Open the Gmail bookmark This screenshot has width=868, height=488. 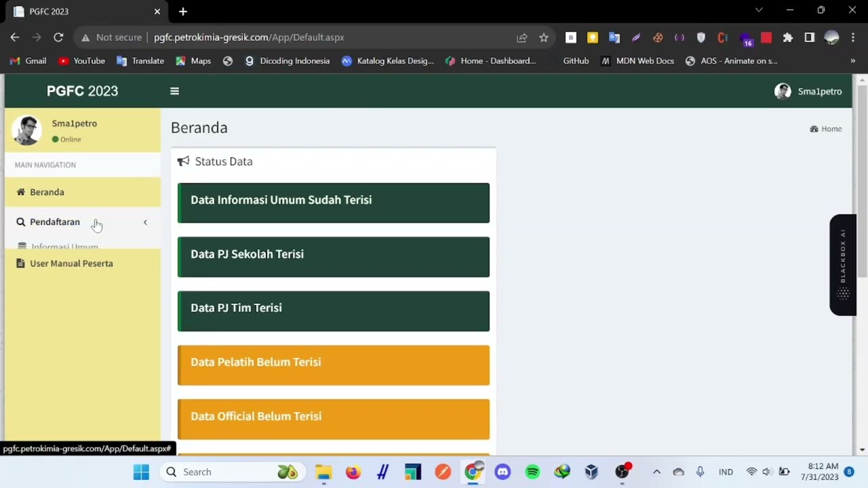28,61
